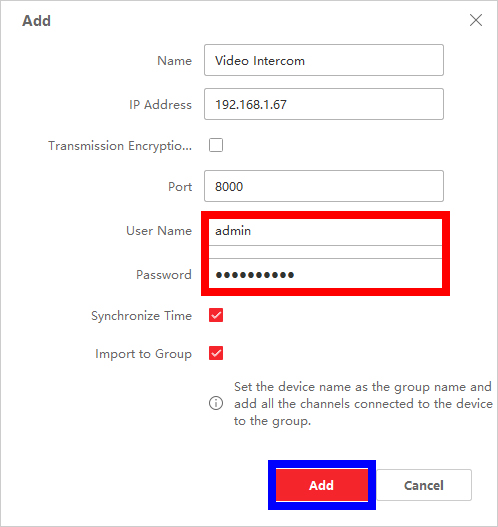The width and height of the screenshot is (498, 527).
Task: Click the Import to Group label
Action: point(143,354)
